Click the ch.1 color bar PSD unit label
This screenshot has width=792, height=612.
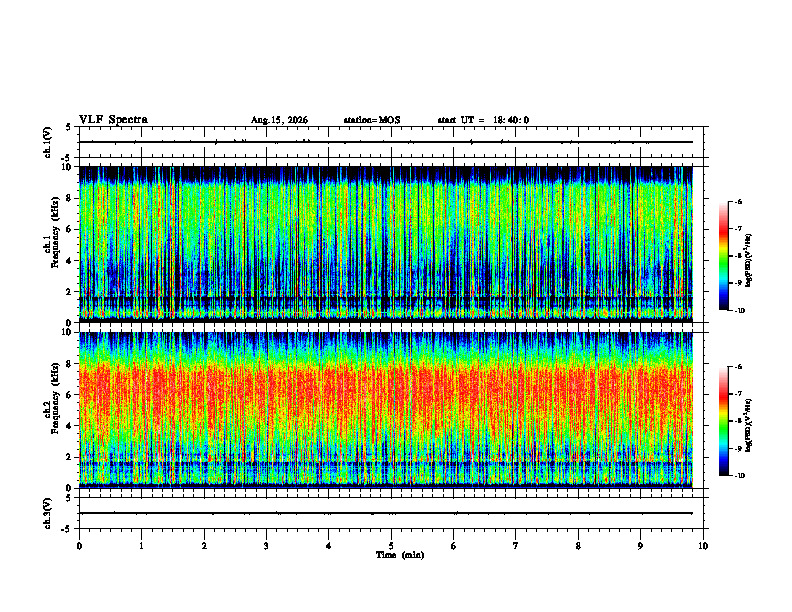pos(748,261)
